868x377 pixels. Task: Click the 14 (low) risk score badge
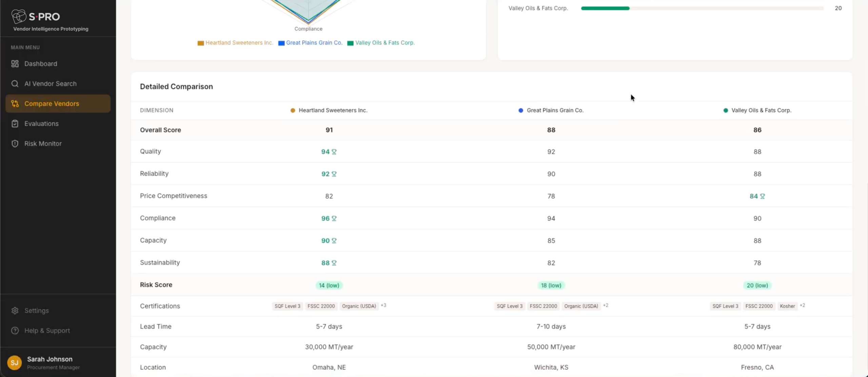(x=329, y=286)
